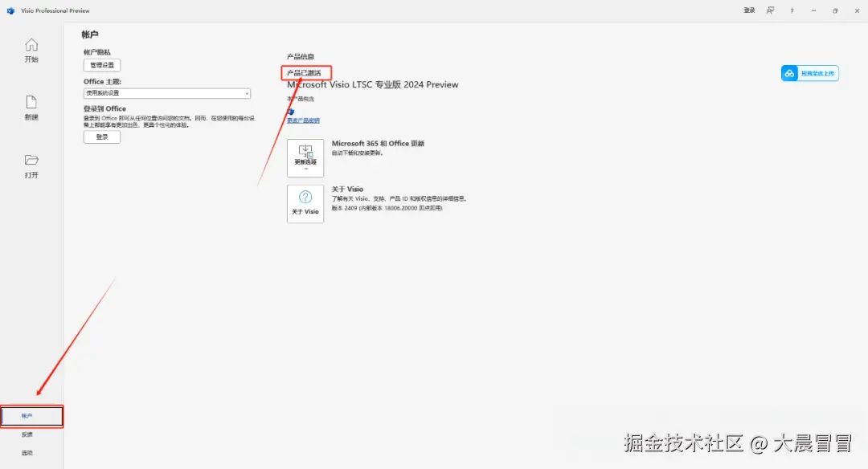Open 选项 settings from sidebar

[27, 452]
